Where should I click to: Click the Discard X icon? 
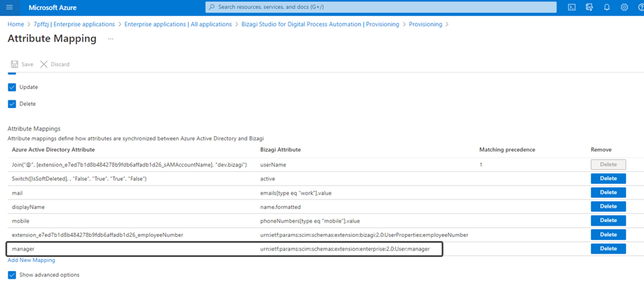tap(44, 64)
